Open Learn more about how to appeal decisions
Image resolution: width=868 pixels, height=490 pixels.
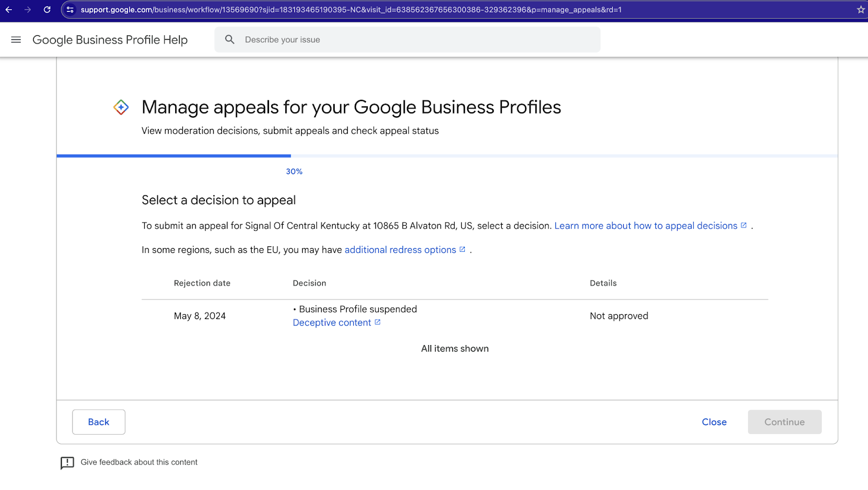[x=646, y=226]
